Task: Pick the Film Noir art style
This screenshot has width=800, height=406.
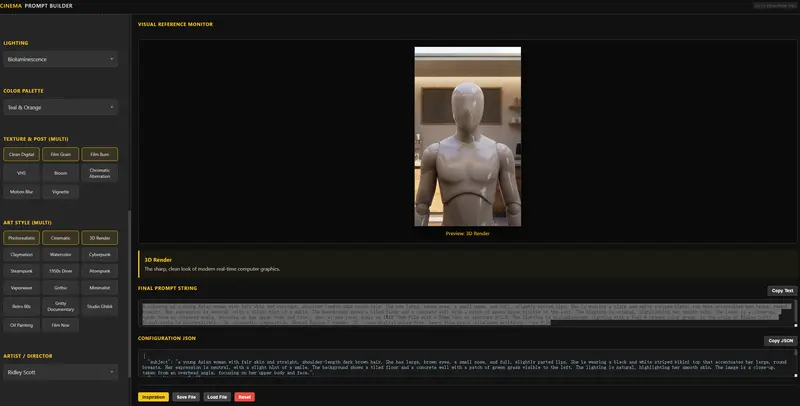Action: point(60,325)
